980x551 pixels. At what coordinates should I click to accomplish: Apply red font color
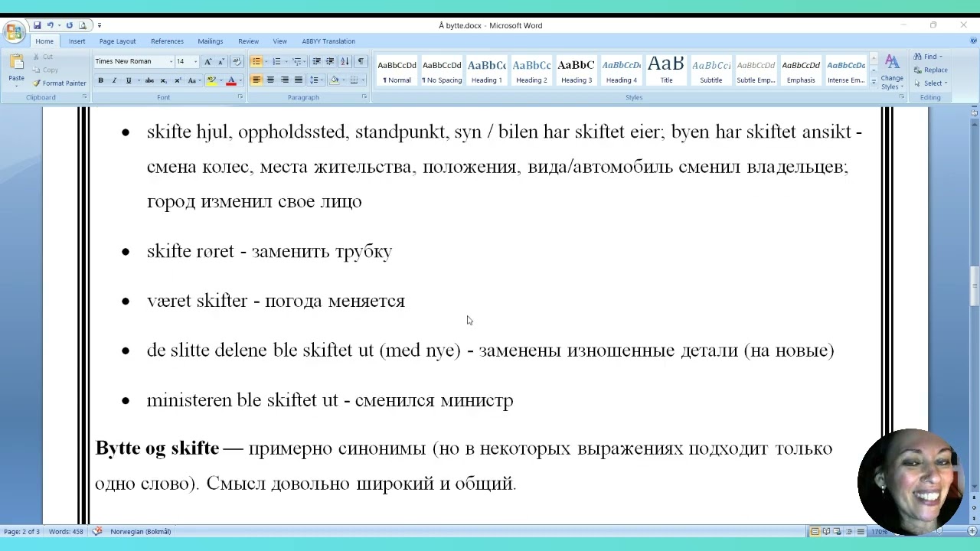[230, 80]
